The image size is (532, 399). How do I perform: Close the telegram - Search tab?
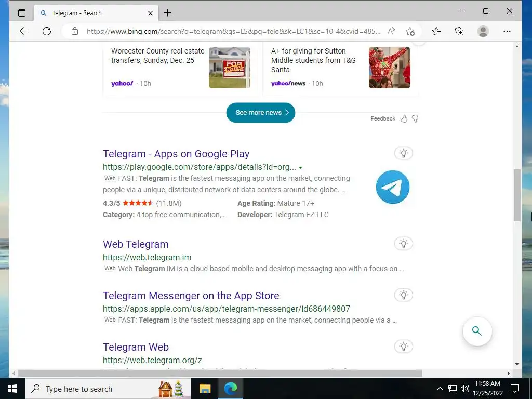coord(150,13)
